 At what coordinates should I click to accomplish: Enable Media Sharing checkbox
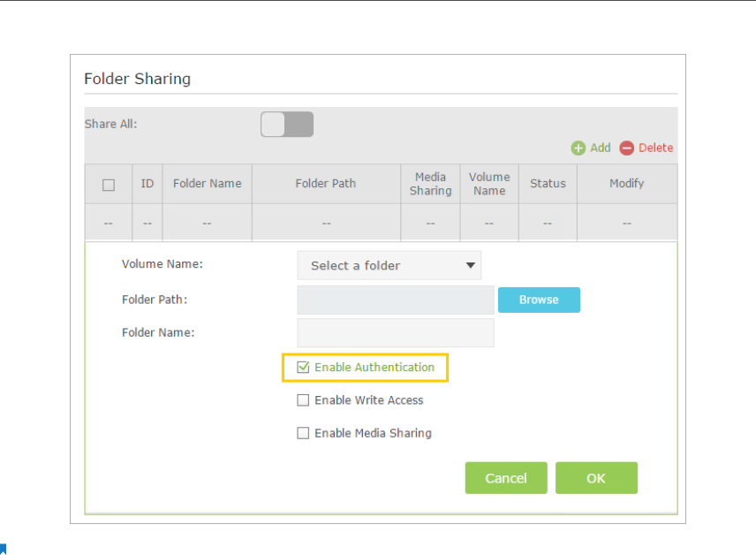[x=303, y=433]
